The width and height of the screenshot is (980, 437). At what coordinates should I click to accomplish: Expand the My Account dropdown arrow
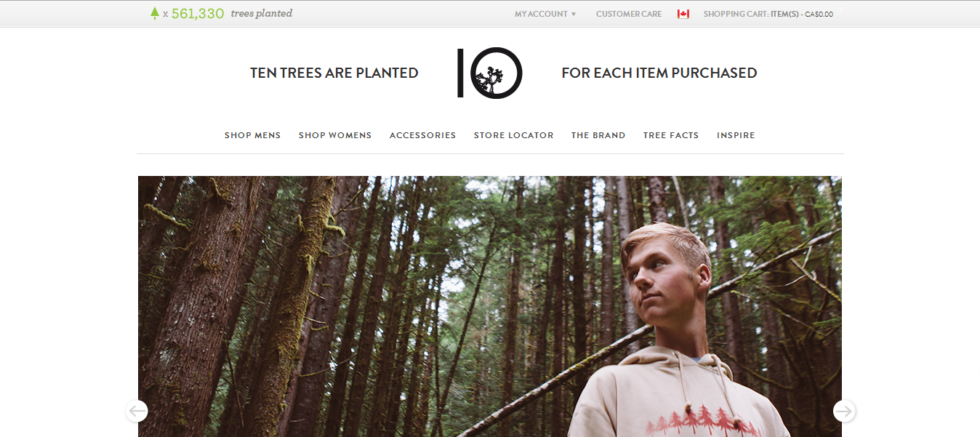tap(574, 14)
